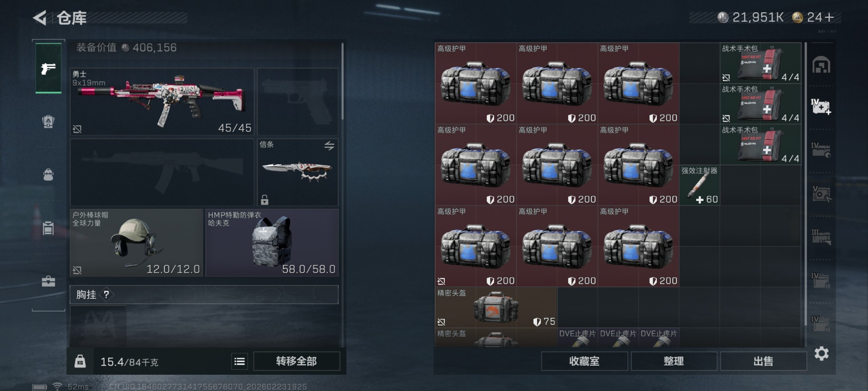Click the lock icon under the 信条 knife

click(264, 200)
